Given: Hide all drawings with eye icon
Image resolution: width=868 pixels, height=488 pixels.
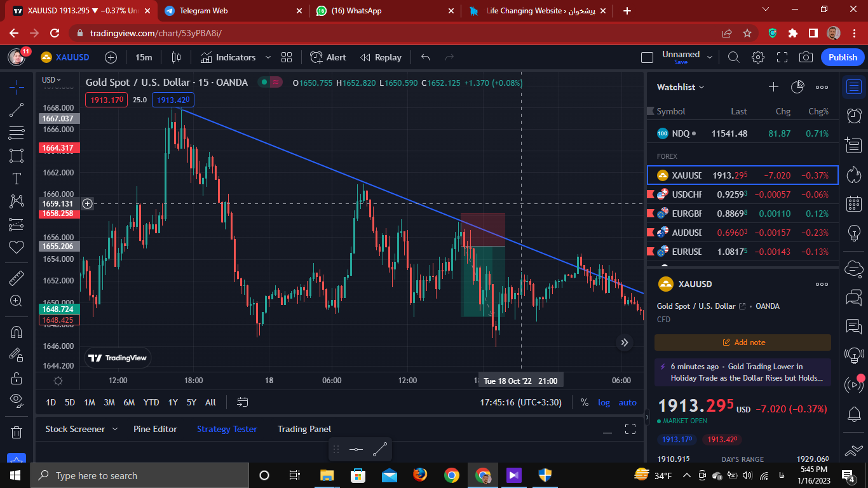Looking at the screenshot, I should [17, 399].
